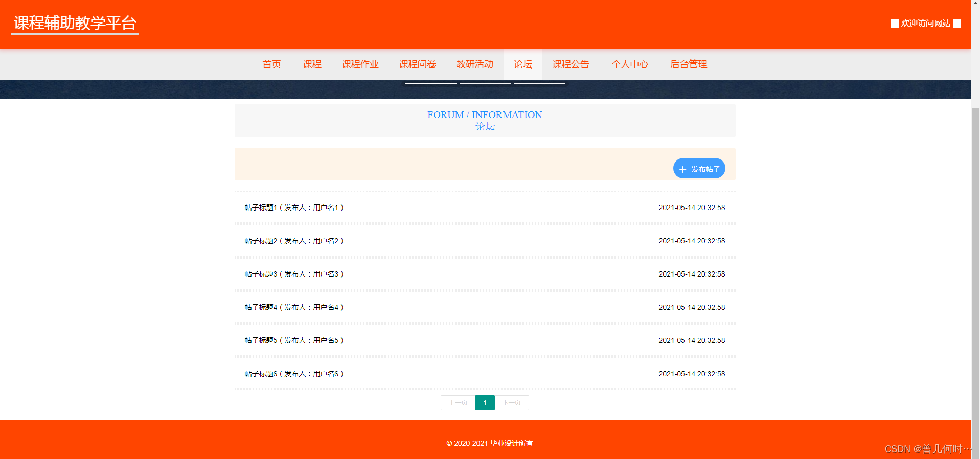Click the FORUM / INFORMATION heading

click(x=485, y=115)
